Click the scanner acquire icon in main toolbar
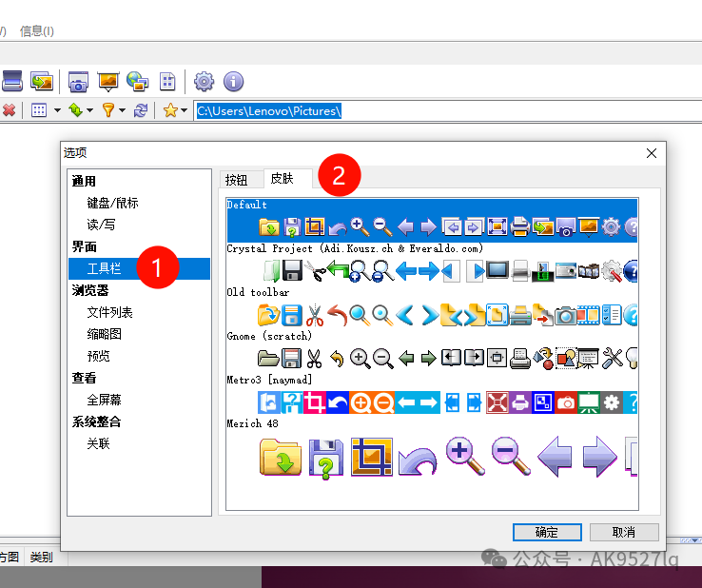This screenshot has width=702, height=588. point(12,81)
